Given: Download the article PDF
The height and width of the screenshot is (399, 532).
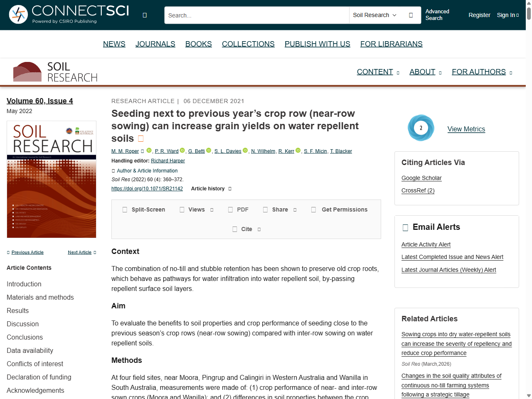Looking at the screenshot, I should 239,210.
